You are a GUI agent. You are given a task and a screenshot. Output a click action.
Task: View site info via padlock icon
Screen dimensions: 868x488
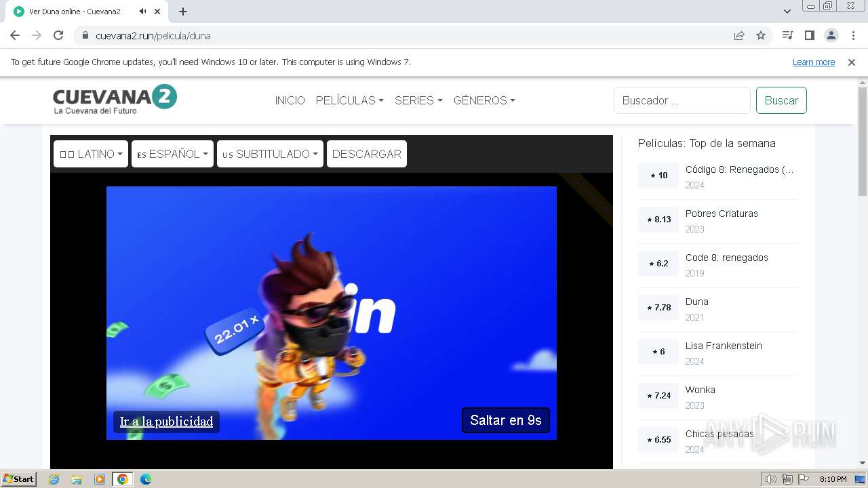coord(85,36)
